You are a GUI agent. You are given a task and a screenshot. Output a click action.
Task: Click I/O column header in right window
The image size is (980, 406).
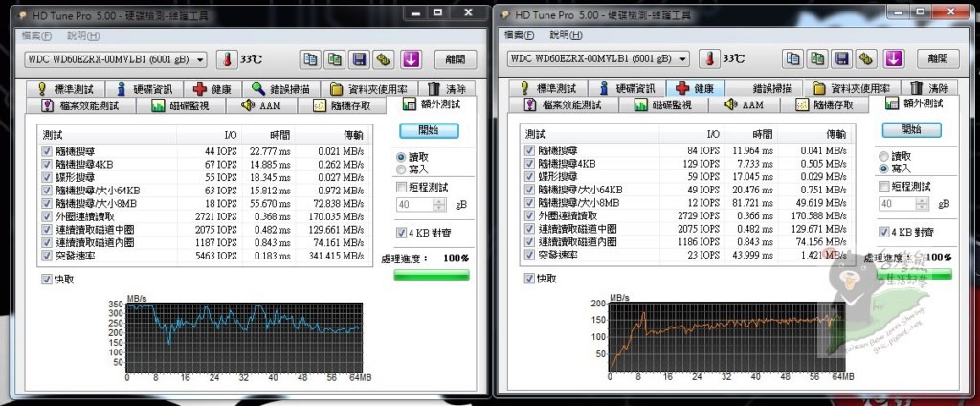coord(691,134)
